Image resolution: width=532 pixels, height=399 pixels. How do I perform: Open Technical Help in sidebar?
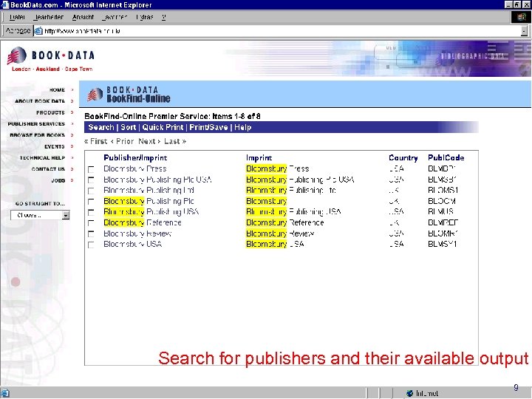[x=42, y=158]
